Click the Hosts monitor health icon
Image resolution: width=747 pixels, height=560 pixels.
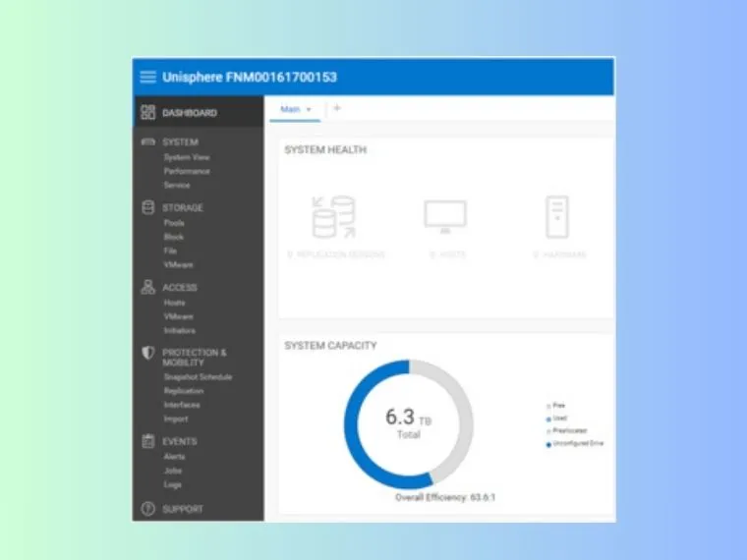click(445, 217)
